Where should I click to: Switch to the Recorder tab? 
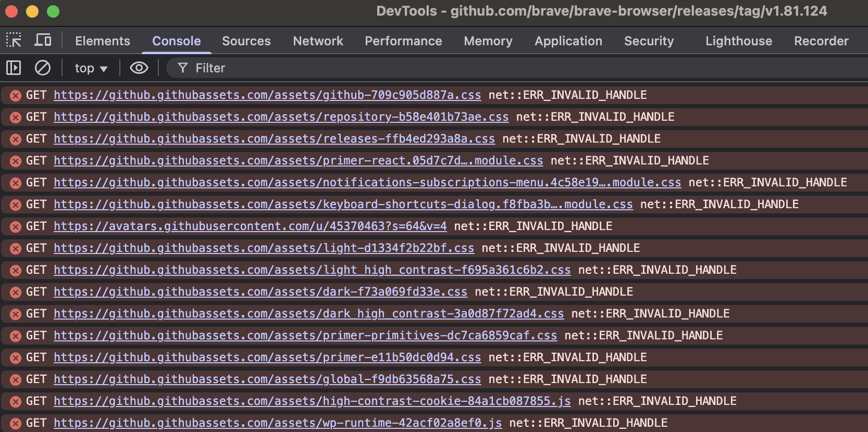822,41
